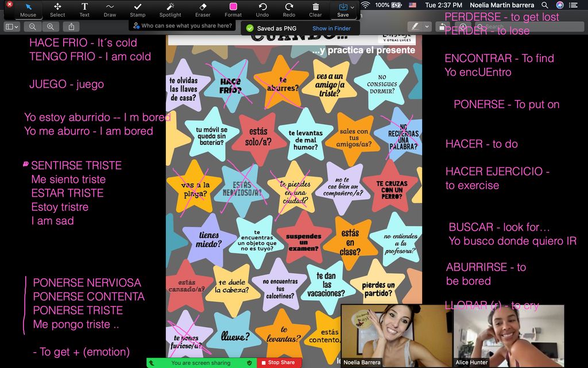Open the pink Format color swatch
This screenshot has width=588, height=368.
pos(233,7)
